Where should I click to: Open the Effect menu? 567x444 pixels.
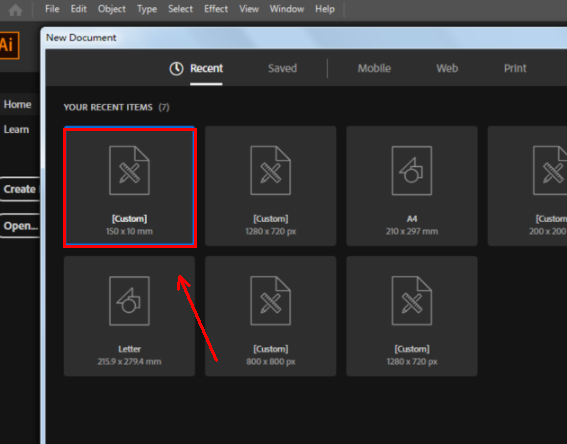click(x=216, y=9)
